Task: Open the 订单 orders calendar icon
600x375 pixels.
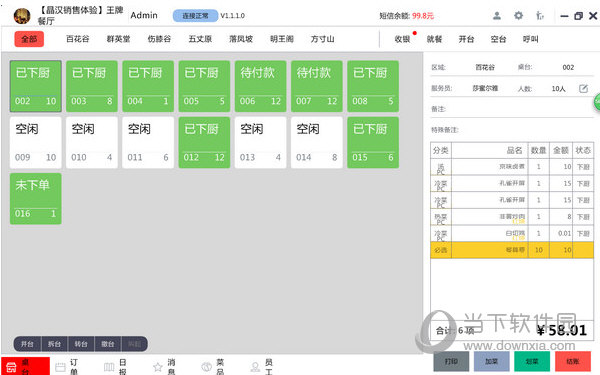Action: coord(60,367)
